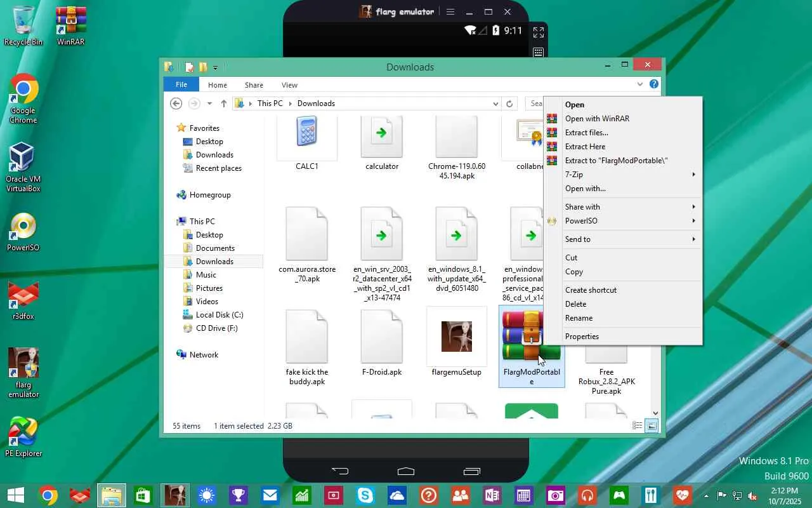
Task: Tap the Android Home button in emulator
Action: (x=406, y=471)
